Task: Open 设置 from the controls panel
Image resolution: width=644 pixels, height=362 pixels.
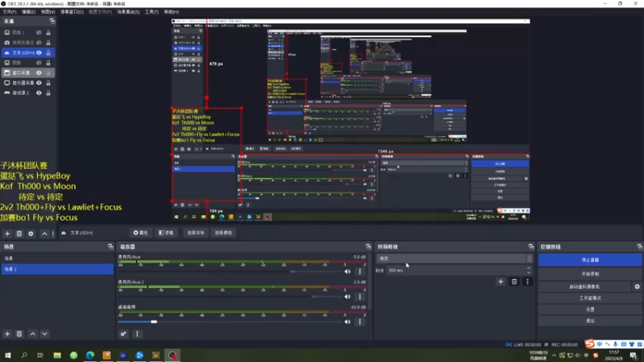Action: (x=590, y=310)
